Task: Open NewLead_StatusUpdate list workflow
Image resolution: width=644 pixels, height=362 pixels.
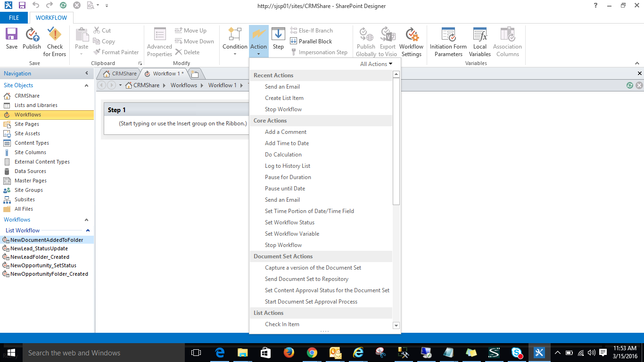Action: pyautogui.click(x=39, y=248)
